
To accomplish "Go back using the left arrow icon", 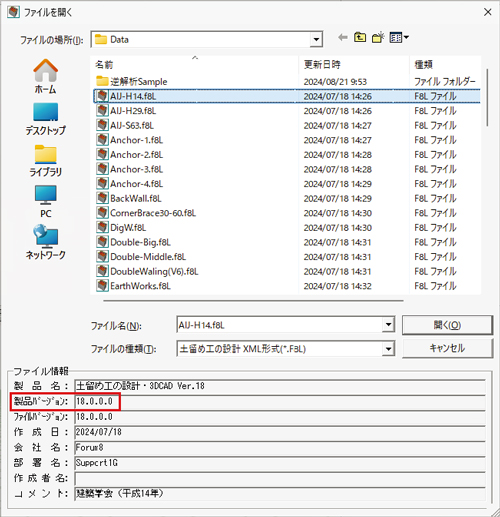I will [x=343, y=37].
